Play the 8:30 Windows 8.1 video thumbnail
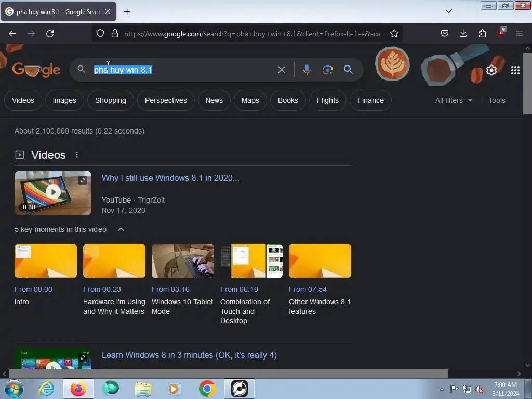The image size is (532, 399). (x=53, y=193)
